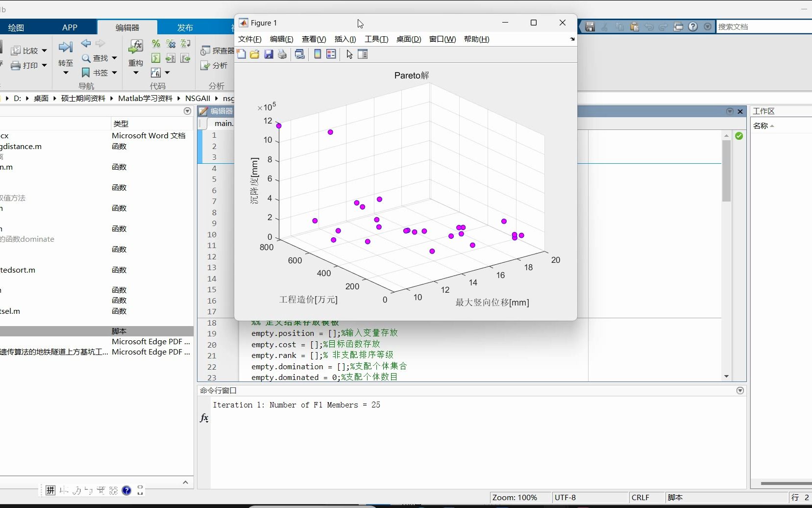
Task: Click the 搜索文档 search field
Action: tap(763, 27)
